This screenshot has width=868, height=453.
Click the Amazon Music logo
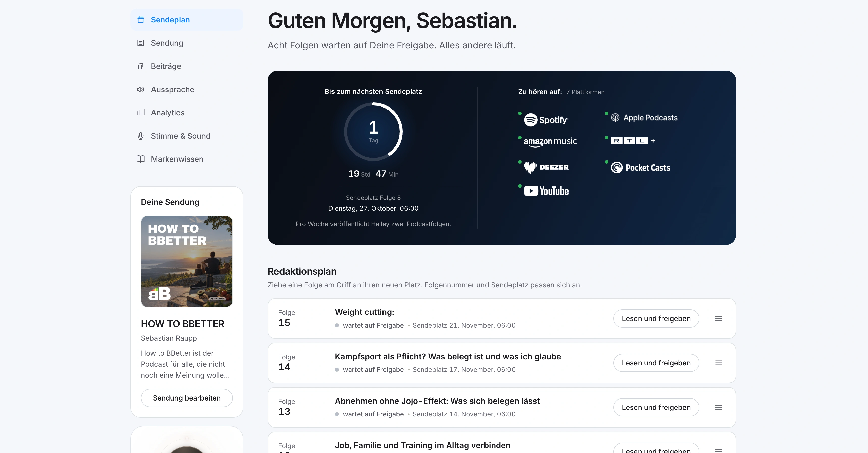click(550, 142)
